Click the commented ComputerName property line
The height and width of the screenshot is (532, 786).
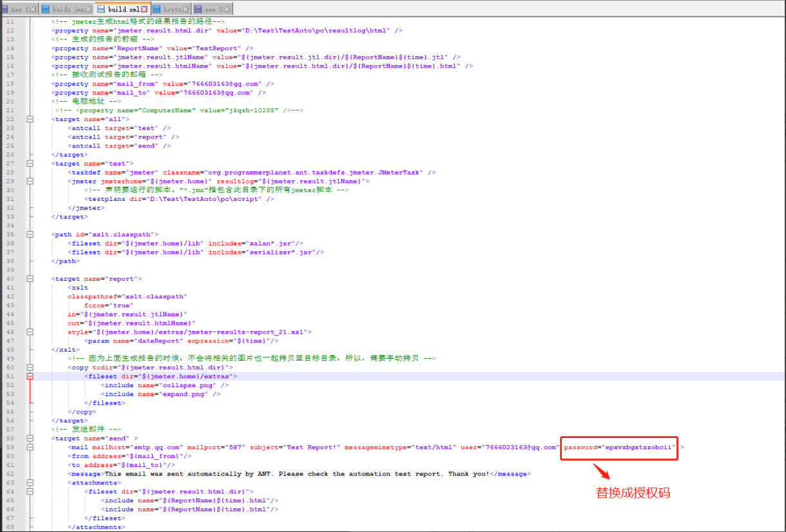178,110
